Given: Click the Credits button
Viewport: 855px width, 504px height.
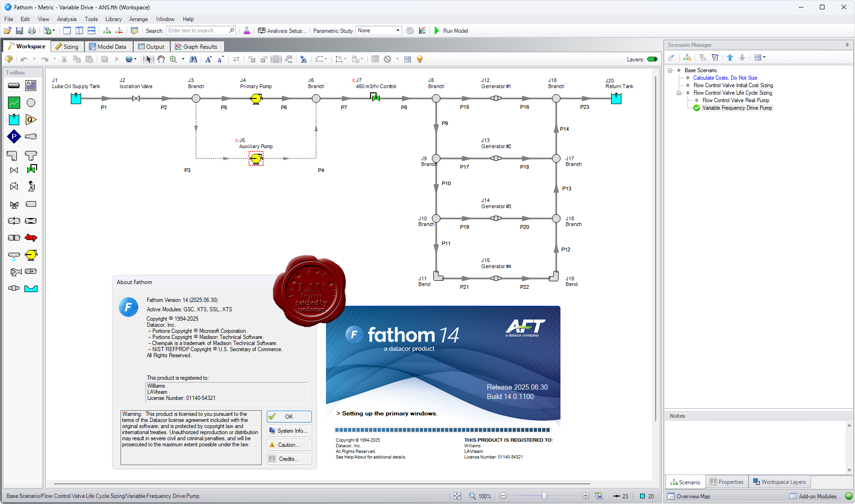Looking at the screenshot, I should pos(289,459).
